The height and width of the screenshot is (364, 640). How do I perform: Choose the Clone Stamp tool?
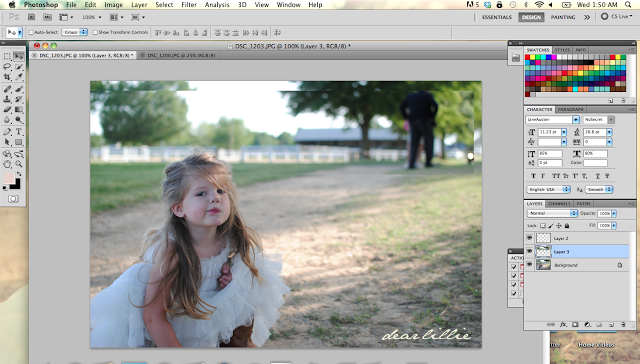pos(7,99)
